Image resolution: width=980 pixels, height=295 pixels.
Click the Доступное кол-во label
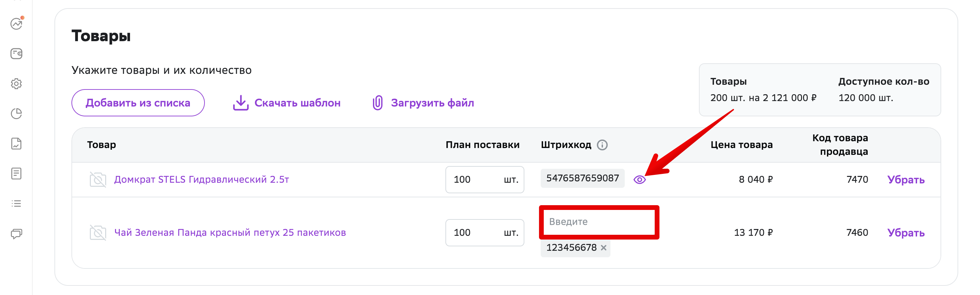(x=884, y=81)
